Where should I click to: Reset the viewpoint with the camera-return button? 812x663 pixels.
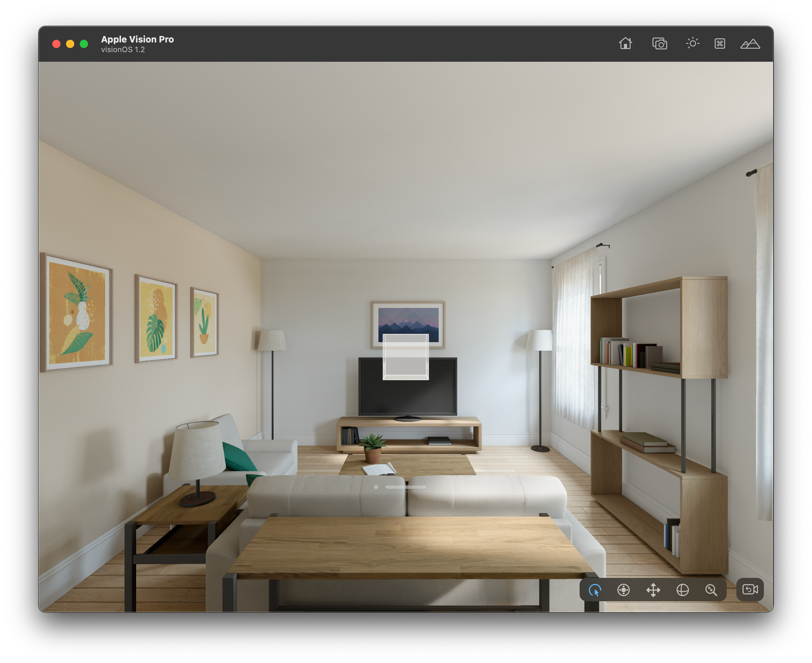[x=750, y=590]
